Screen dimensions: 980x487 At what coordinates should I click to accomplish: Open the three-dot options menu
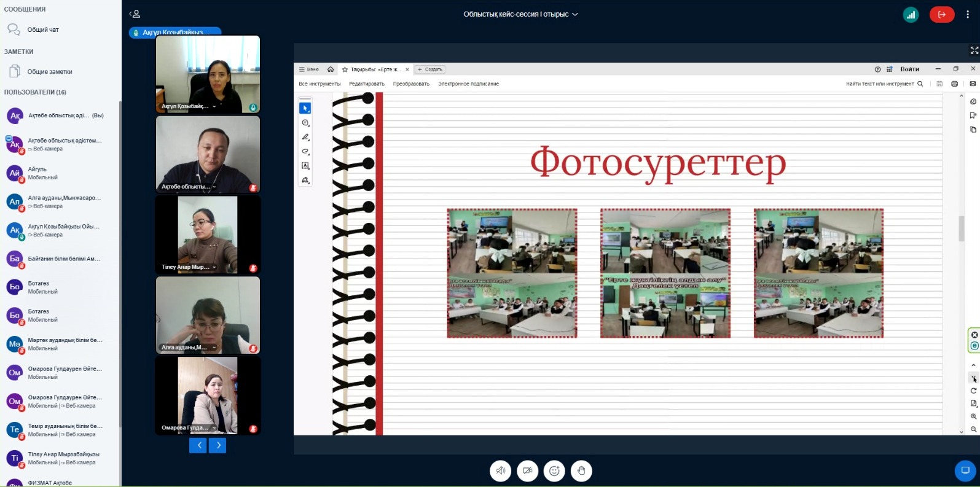(968, 15)
